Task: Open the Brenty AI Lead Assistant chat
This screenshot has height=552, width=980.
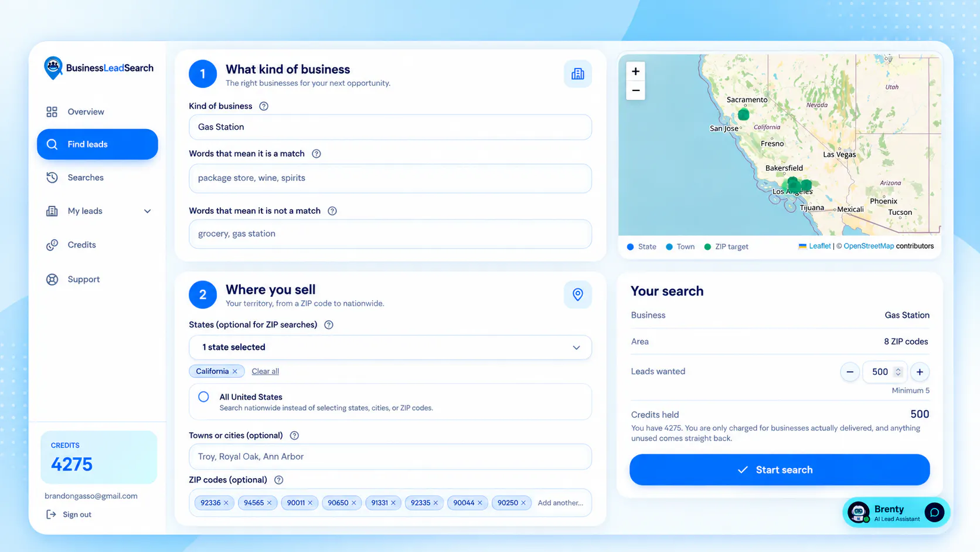Action: point(896,513)
